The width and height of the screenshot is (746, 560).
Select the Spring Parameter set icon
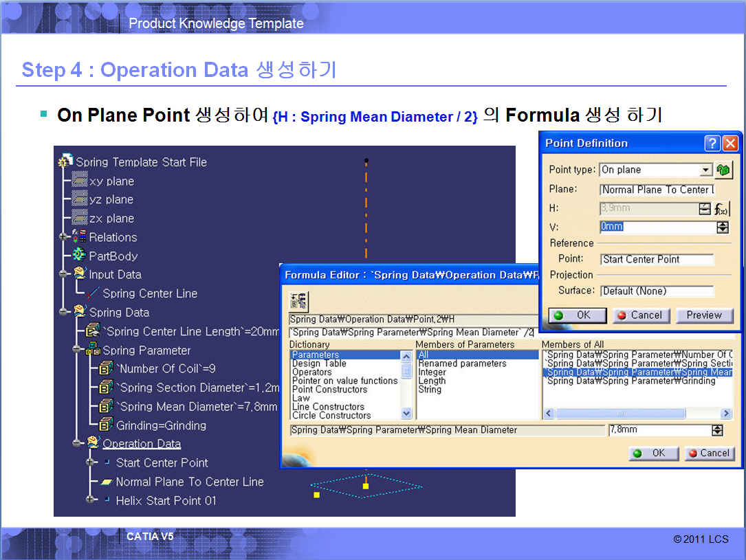coord(93,350)
